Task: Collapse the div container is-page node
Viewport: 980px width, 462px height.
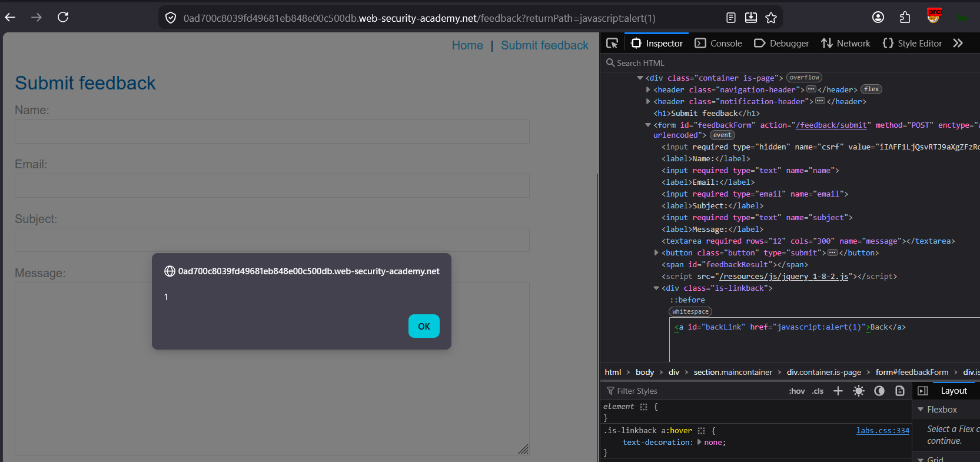Action: [x=640, y=78]
